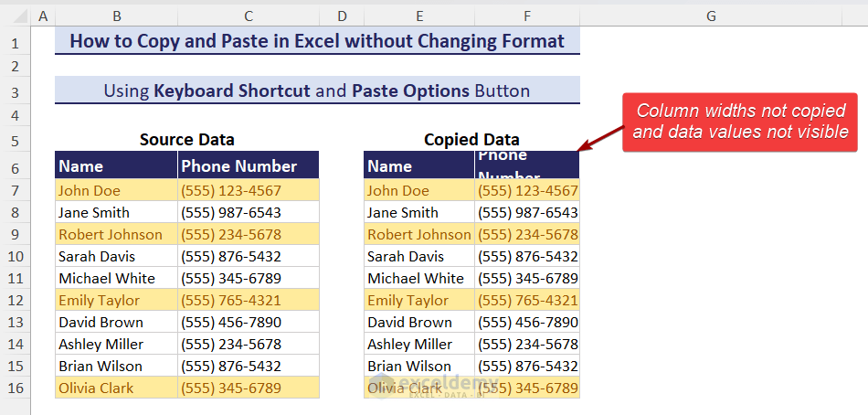Click the title cell about Copy and Paste
The image size is (868, 415).
point(317,41)
